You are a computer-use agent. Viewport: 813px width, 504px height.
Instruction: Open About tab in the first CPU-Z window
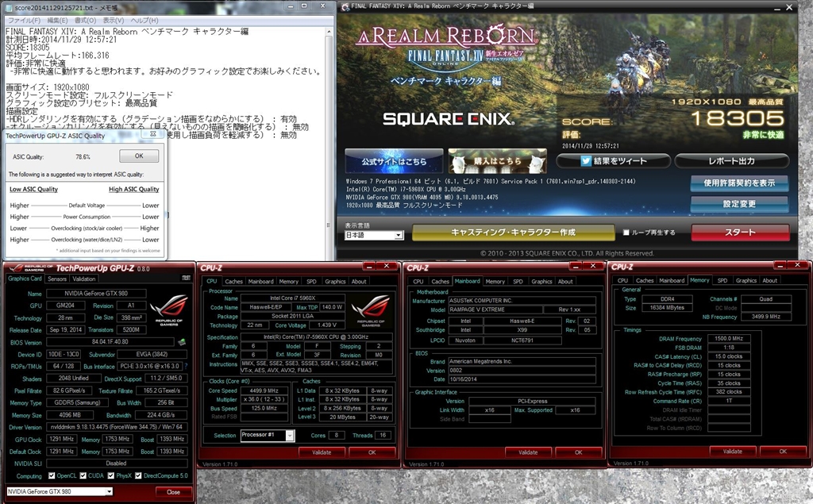click(x=359, y=282)
